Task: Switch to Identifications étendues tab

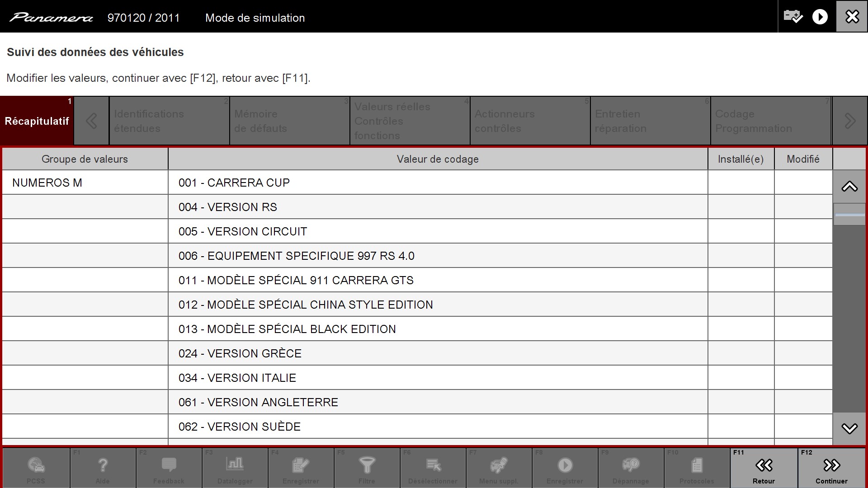Action: click(x=169, y=121)
